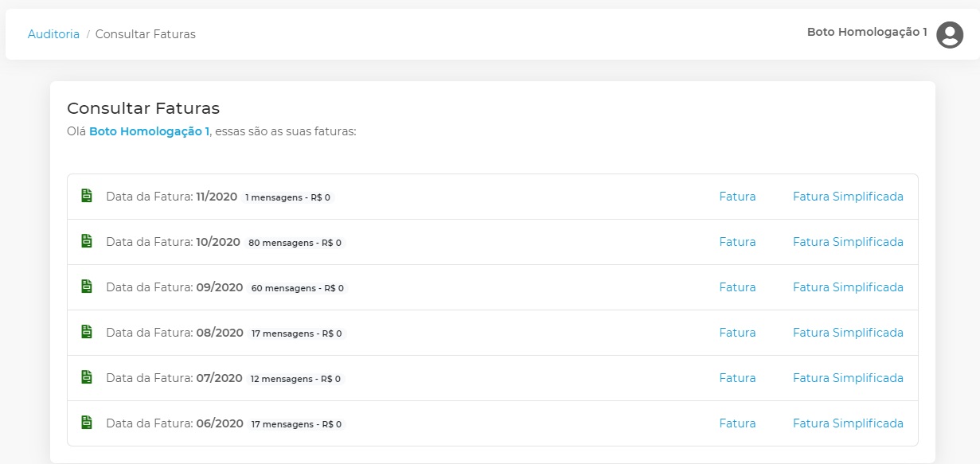Open Fatura for 10/2020
Image resolution: width=980 pixels, height=464 pixels.
[x=737, y=242]
